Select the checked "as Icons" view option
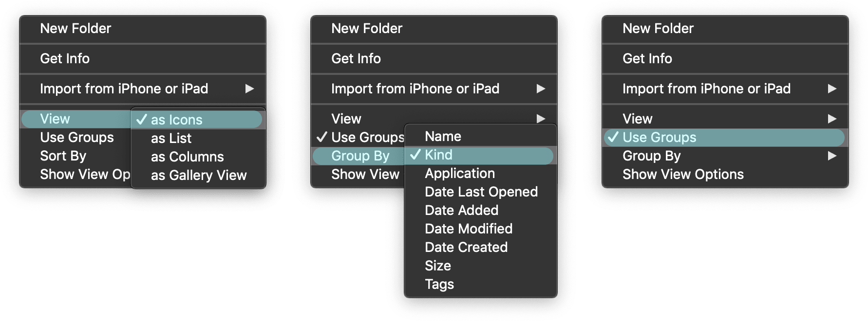The width and height of the screenshot is (868, 321). (x=176, y=120)
